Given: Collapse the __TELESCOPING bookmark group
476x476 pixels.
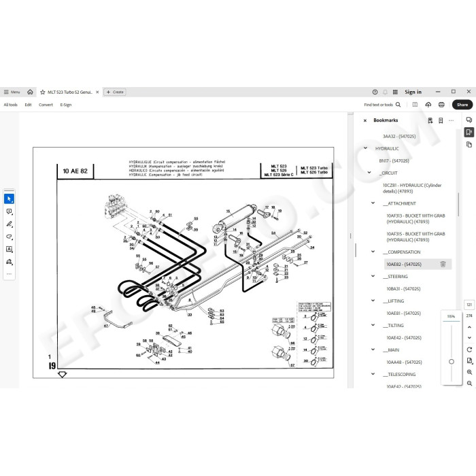Looking at the screenshot, I should coord(373,374).
